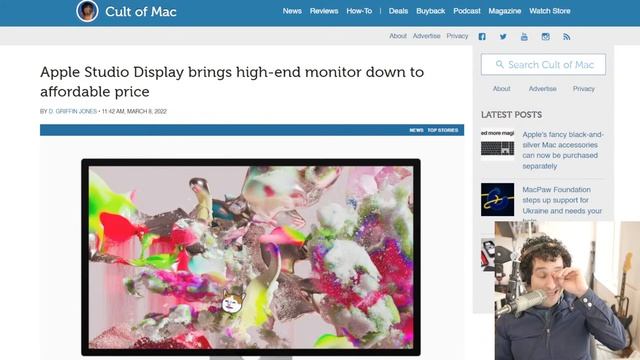Click Advertise in the top secondary bar

pos(427,36)
